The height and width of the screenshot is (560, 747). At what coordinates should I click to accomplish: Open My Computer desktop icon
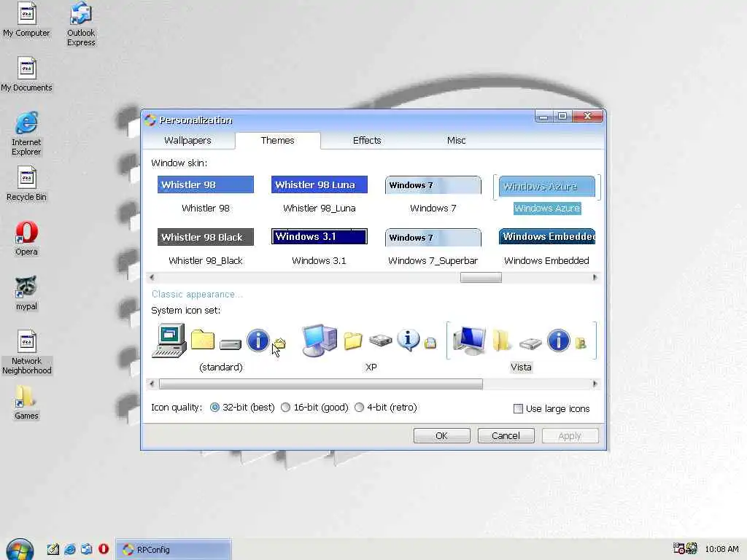click(x=26, y=20)
